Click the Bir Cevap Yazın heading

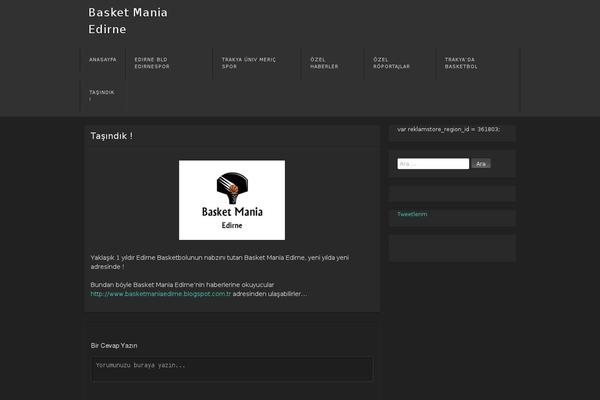(114, 346)
